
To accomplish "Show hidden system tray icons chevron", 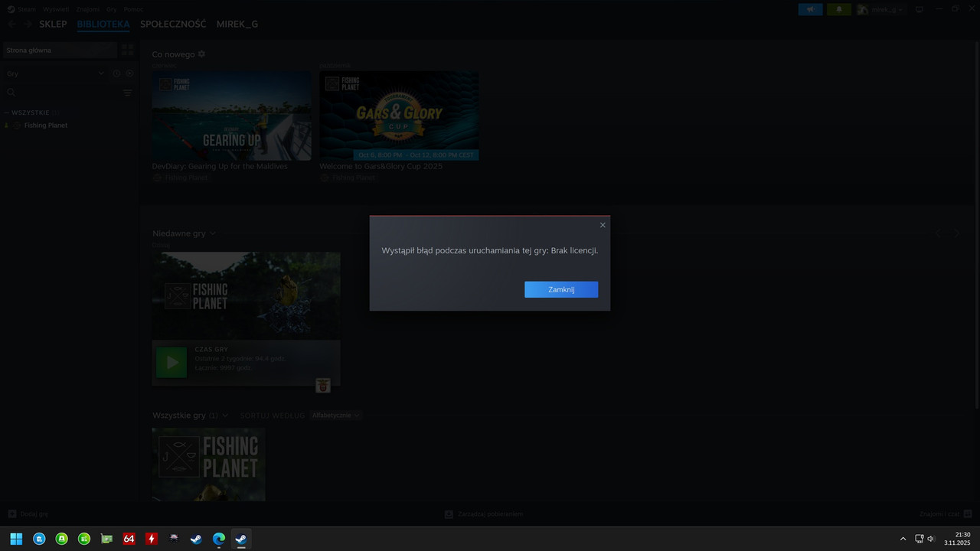I will [x=903, y=539].
